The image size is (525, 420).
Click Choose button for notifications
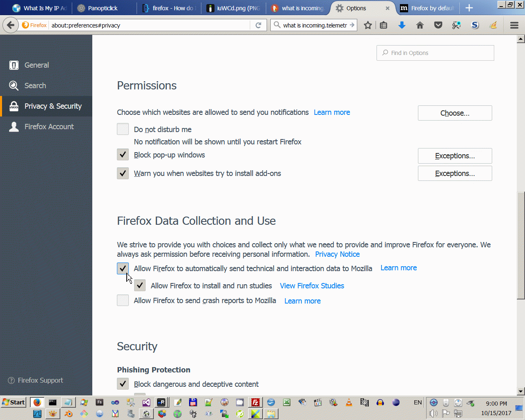pos(455,113)
